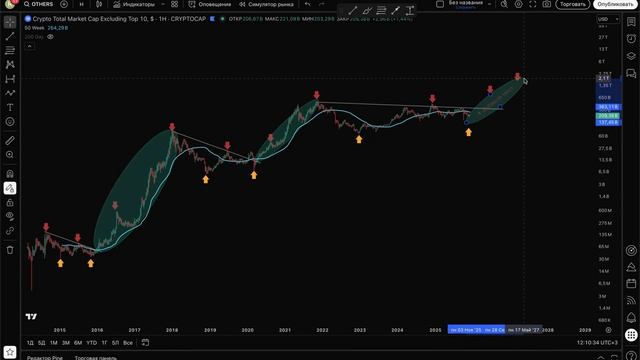Open the user profile avatar menu

pyautogui.click(x=10, y=4)
